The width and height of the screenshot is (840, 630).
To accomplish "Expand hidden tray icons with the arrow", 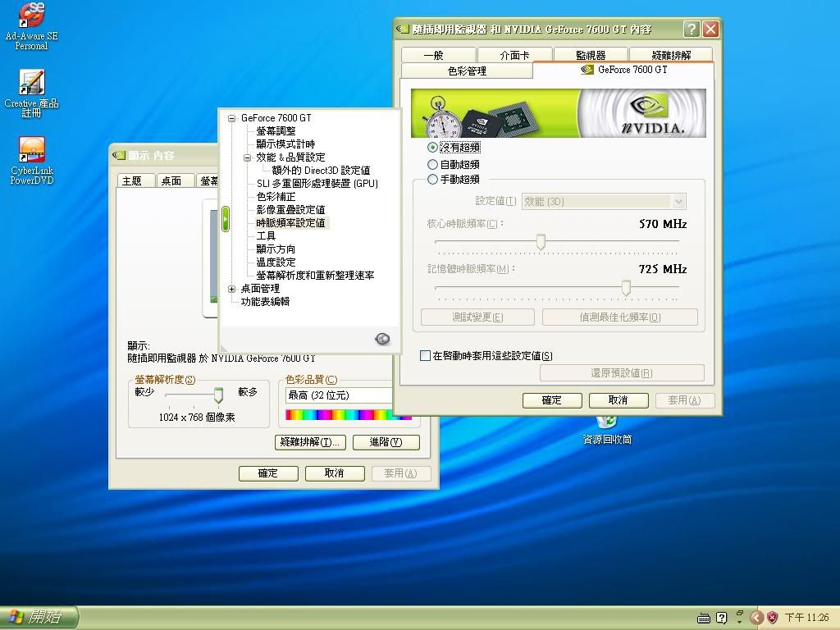I will [x=756, y=618].
